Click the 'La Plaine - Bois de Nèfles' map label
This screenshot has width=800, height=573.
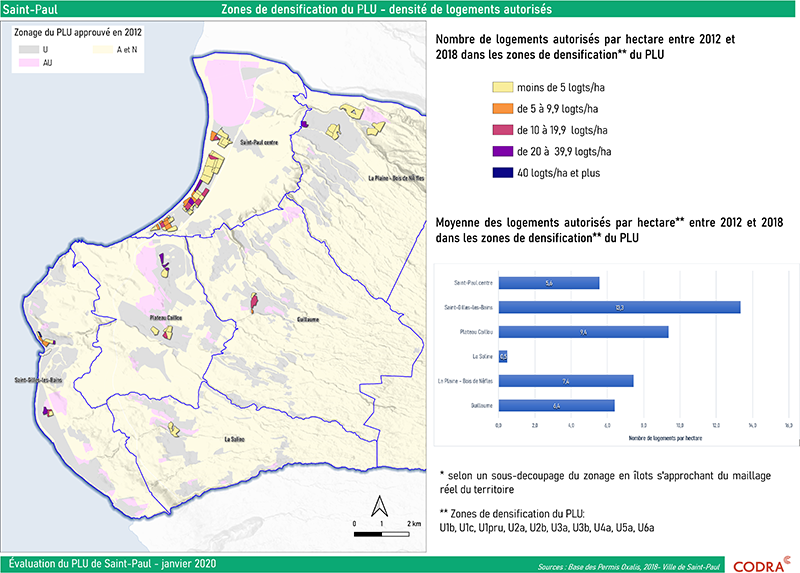396,178
